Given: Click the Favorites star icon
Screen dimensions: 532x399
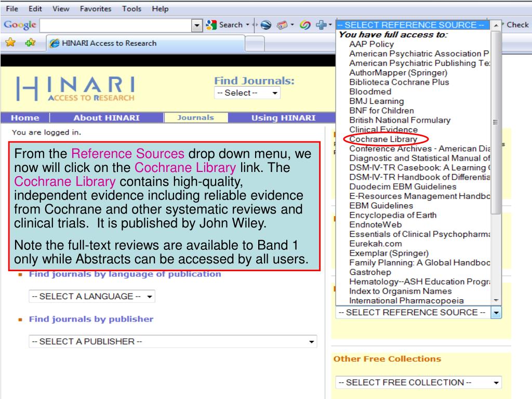Looking at the screenshot, I should [10, 43].
